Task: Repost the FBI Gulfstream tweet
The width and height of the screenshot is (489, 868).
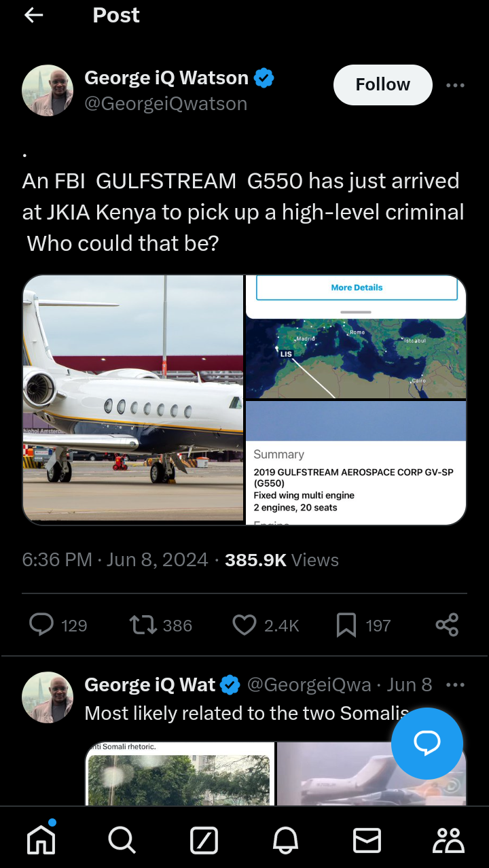Action: [143, 625]
